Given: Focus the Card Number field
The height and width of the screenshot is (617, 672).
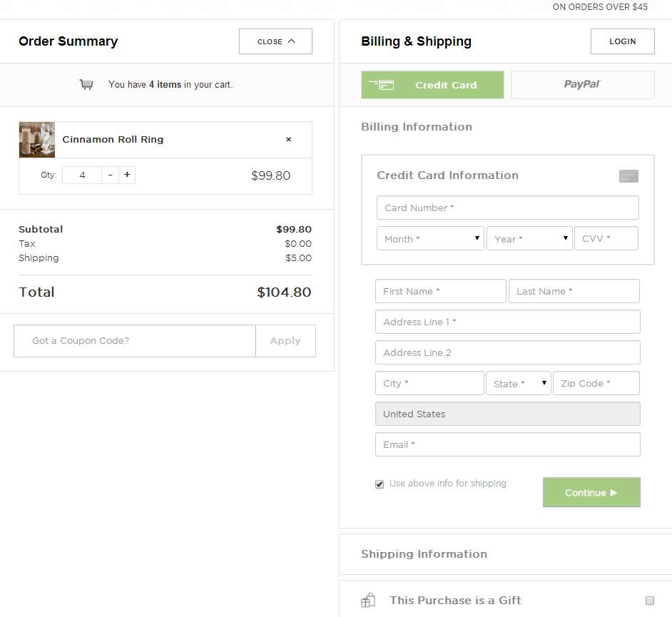Looking at the screenshot, I should click(507, 208).
